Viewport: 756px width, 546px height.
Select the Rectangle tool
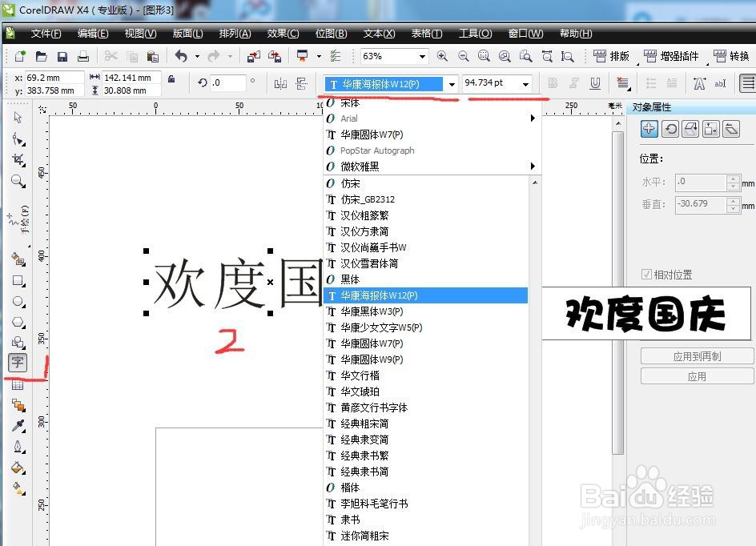[x=18, y=281]
